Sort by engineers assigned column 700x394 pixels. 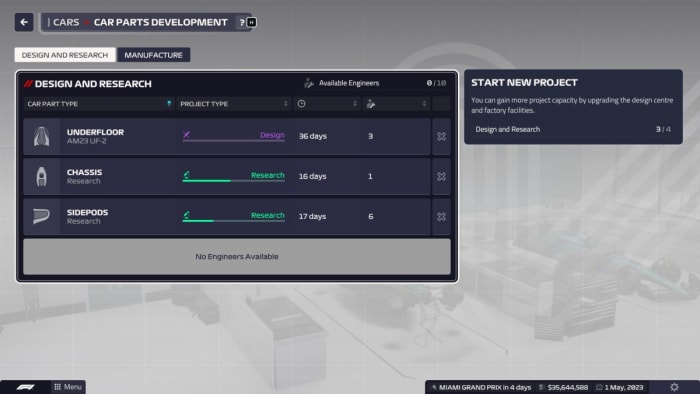pos(396,104)
